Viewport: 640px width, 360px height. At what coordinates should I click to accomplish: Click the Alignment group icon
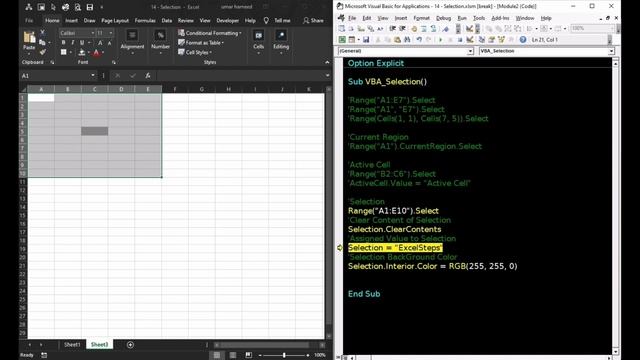(132, 36)
